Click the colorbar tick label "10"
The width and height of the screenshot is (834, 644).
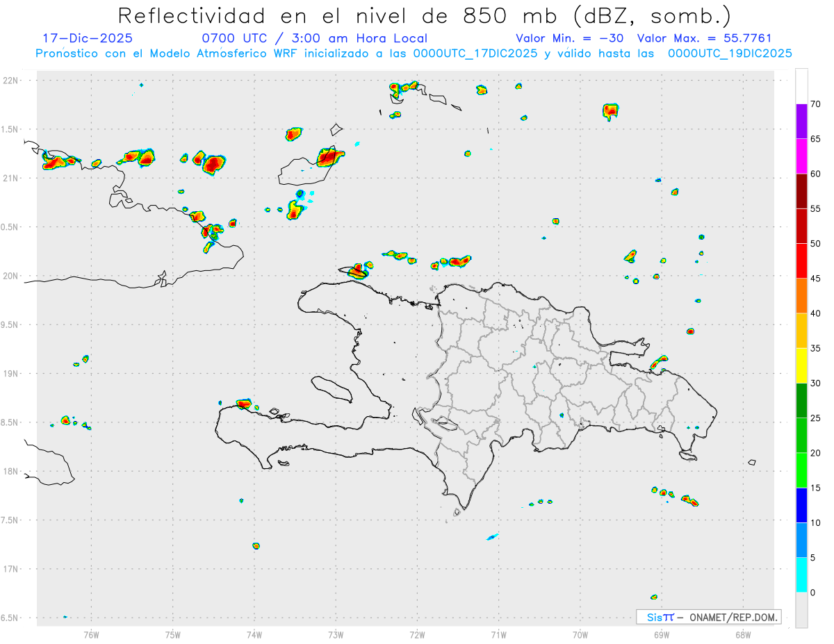(816, 523)
